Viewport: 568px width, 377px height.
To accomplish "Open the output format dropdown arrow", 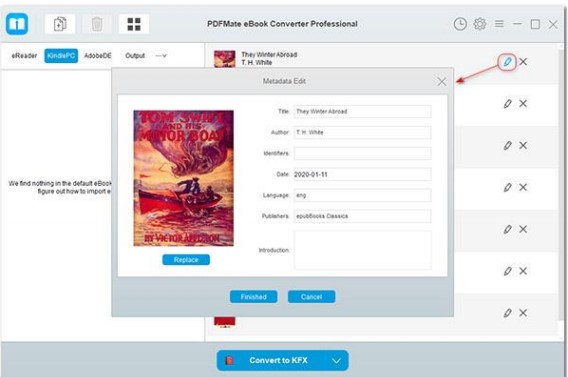I will tap(337, 361).
